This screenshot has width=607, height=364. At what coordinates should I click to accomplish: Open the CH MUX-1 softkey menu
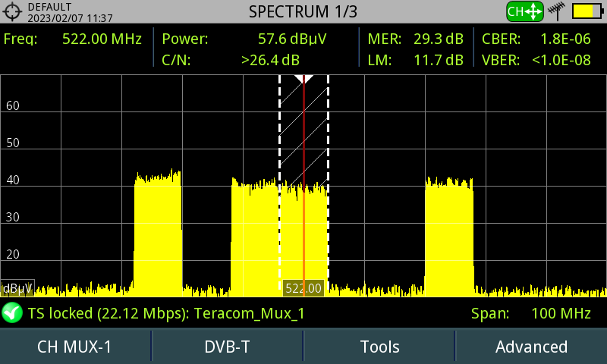coord(74,347)
